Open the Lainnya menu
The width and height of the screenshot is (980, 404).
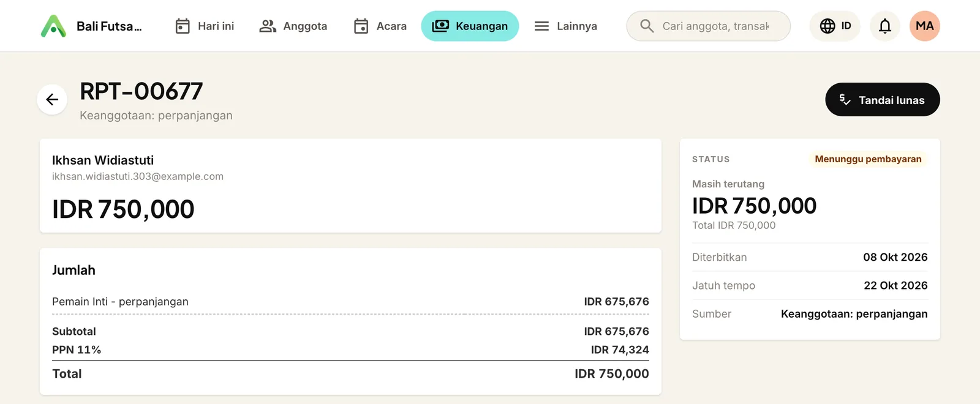click(565, 26)
